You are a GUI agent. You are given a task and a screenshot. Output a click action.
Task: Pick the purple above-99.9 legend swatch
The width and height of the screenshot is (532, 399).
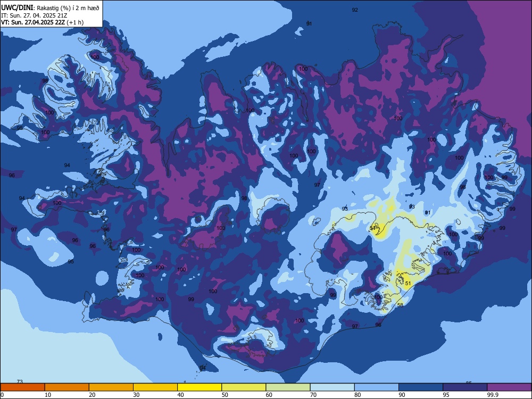[509, 387]
